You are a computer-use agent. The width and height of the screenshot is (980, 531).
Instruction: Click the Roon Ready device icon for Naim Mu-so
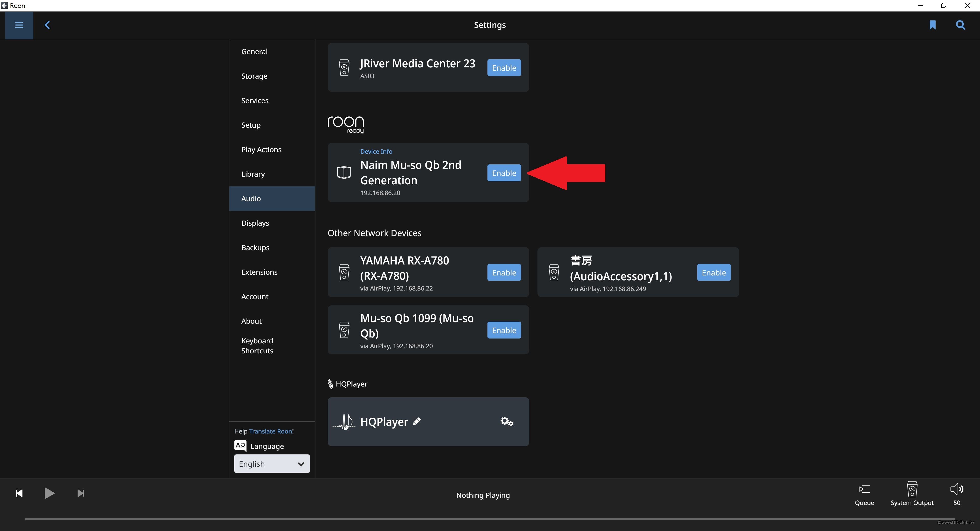(344, 173)
